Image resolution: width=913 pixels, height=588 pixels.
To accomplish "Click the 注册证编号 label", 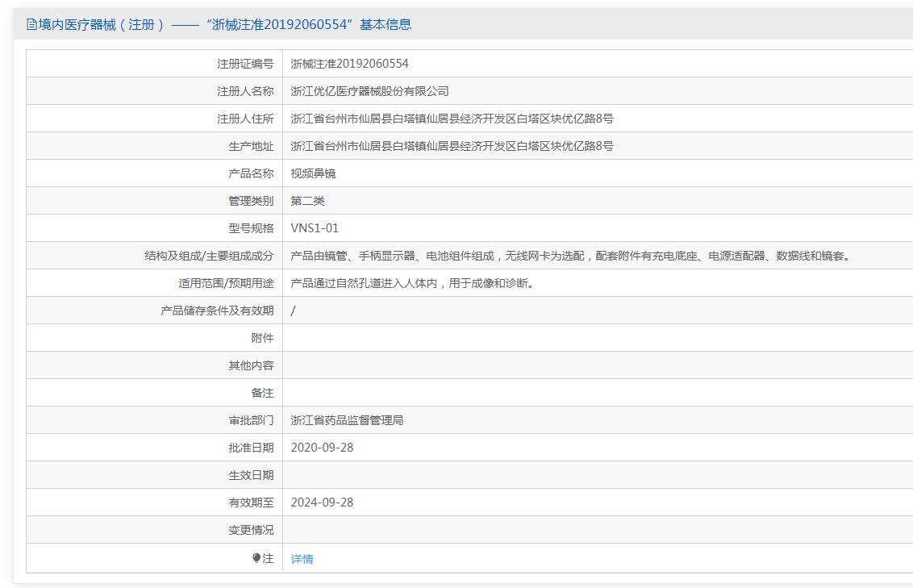I will coord(245,64).
